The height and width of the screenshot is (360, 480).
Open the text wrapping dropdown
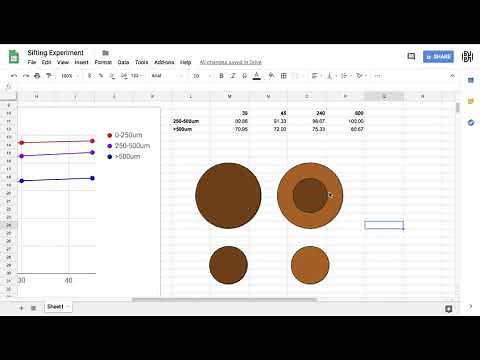point(346,76)
